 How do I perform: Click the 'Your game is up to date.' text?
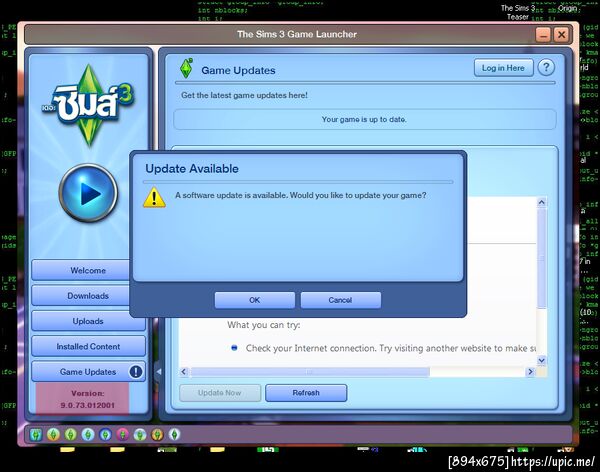coord(364,119)
